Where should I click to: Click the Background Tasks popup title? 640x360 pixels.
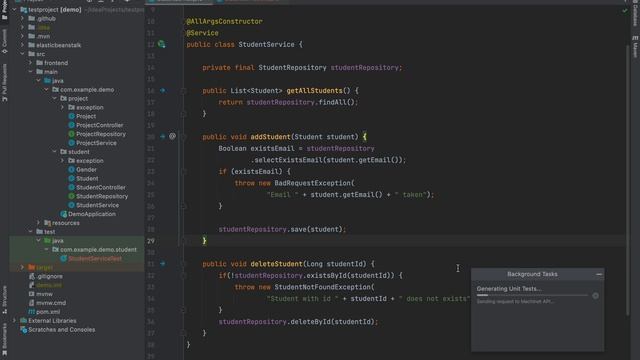[532, 274]
